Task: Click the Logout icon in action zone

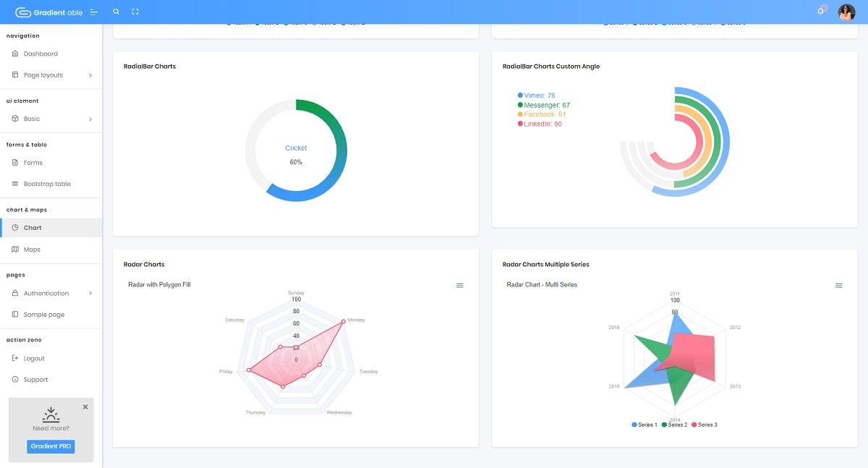Action: [16, 357]
